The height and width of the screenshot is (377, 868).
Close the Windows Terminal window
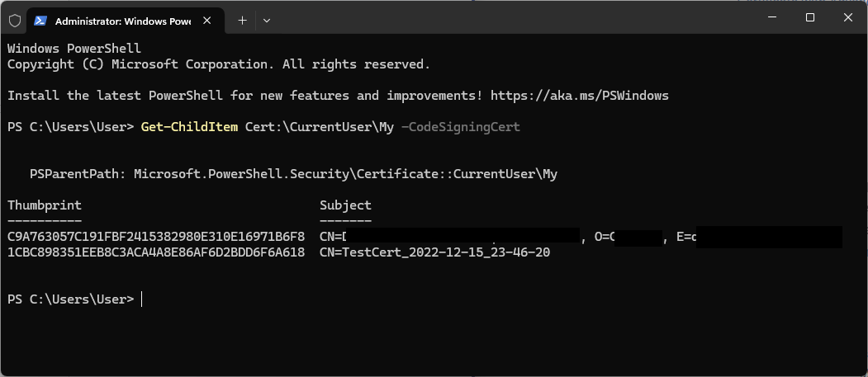tap(847, 17)
